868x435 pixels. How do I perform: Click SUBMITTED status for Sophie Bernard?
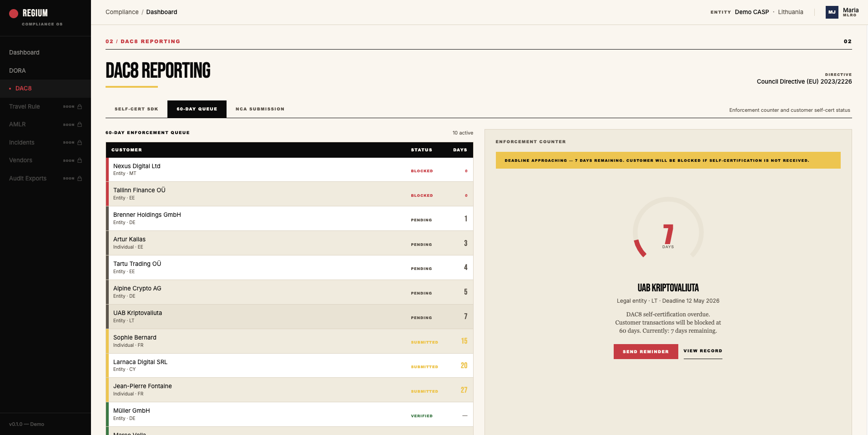point(424,342)
